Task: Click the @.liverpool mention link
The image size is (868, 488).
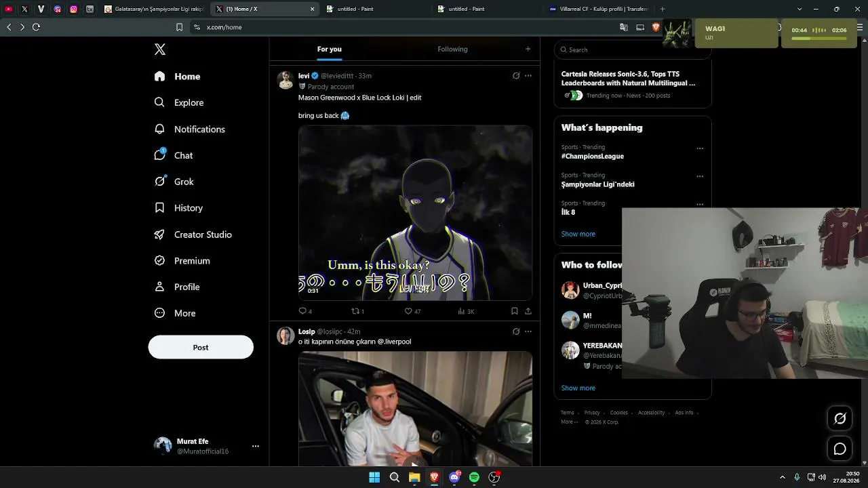Action: [x=394, y=342]
